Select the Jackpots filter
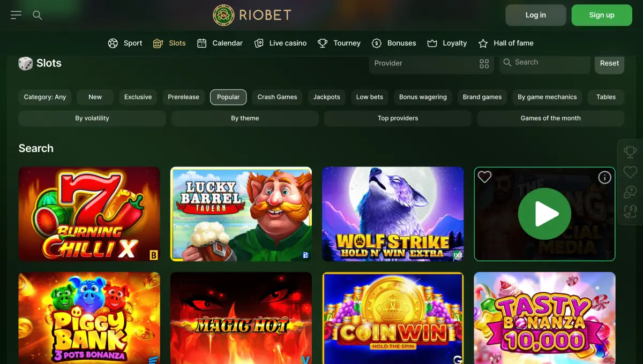The height and width of the screenshot is (364, 643). click(x=327, y=97)
